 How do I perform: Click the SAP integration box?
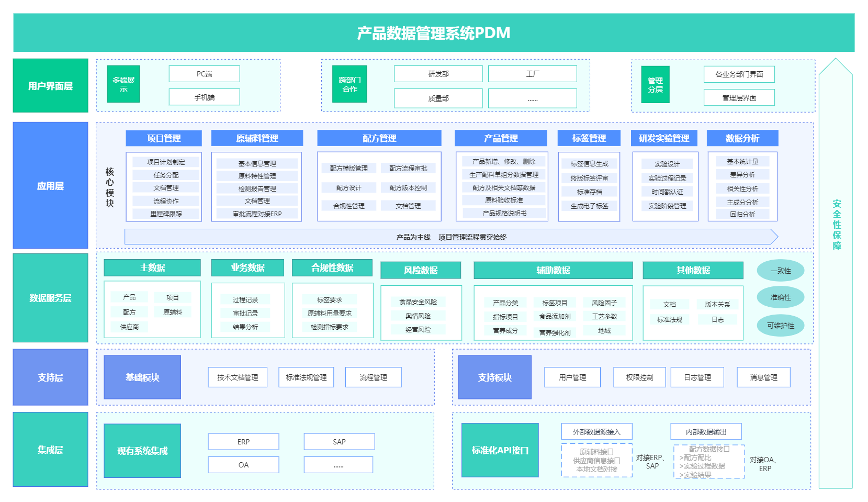pos(339,442)
